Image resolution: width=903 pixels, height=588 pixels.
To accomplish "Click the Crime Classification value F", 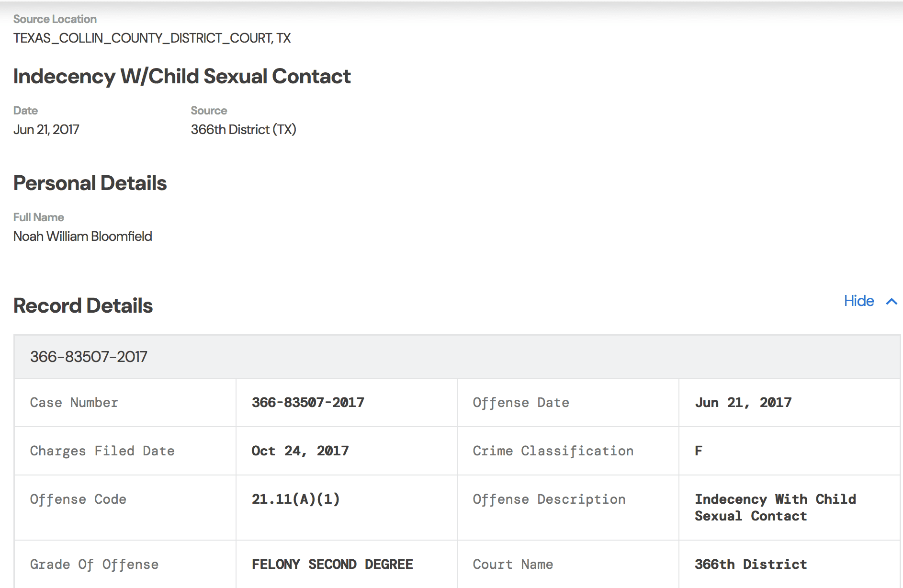I will click(x=699, y=451).
